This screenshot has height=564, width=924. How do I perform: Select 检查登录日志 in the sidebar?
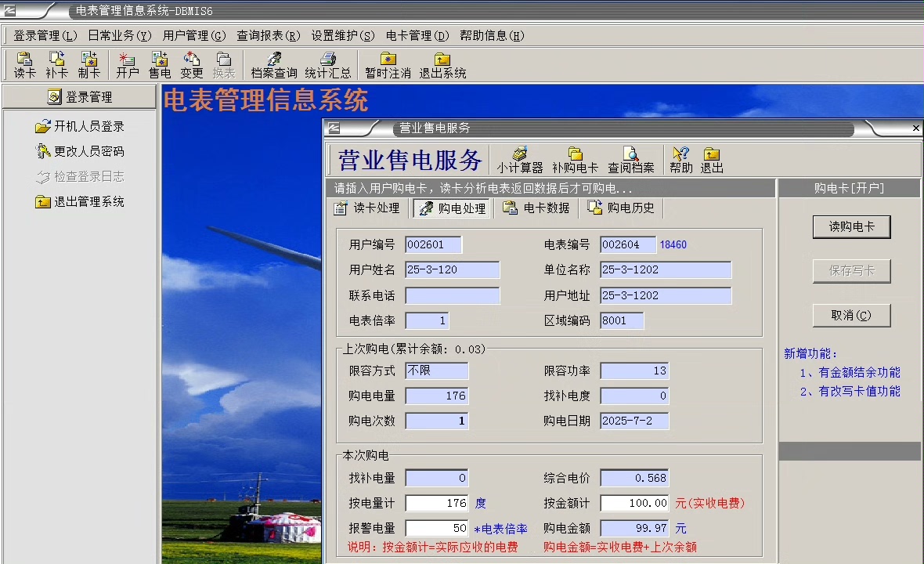tap(80, 176)
